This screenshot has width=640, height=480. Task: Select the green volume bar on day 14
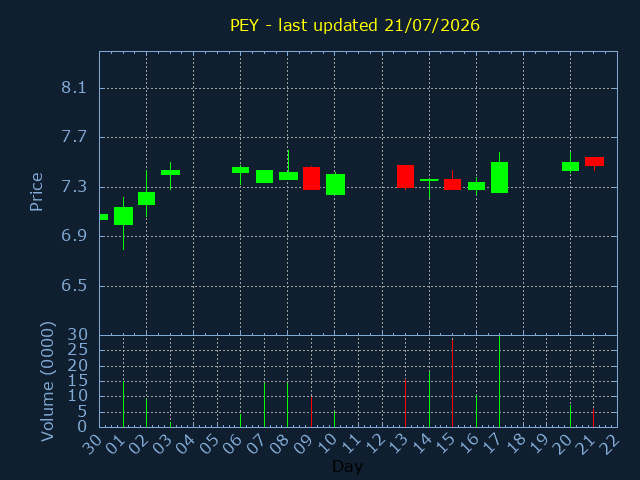click(x=429, y=399)
